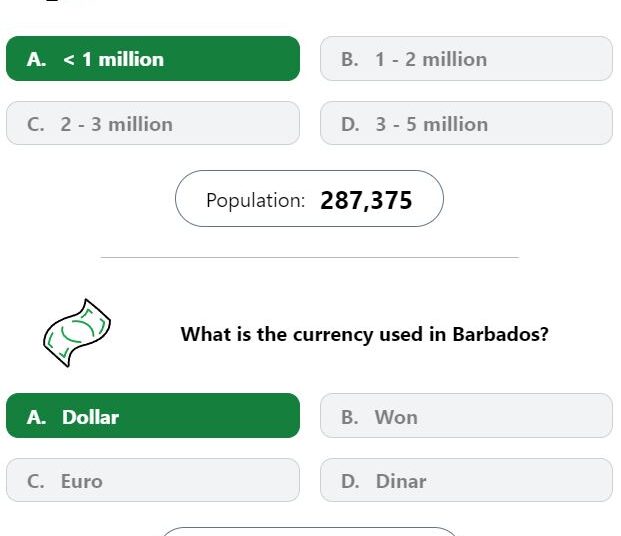Click the horizontal divider between questions
The height and width of the screenshot is (536, 621).
(310, 258)
